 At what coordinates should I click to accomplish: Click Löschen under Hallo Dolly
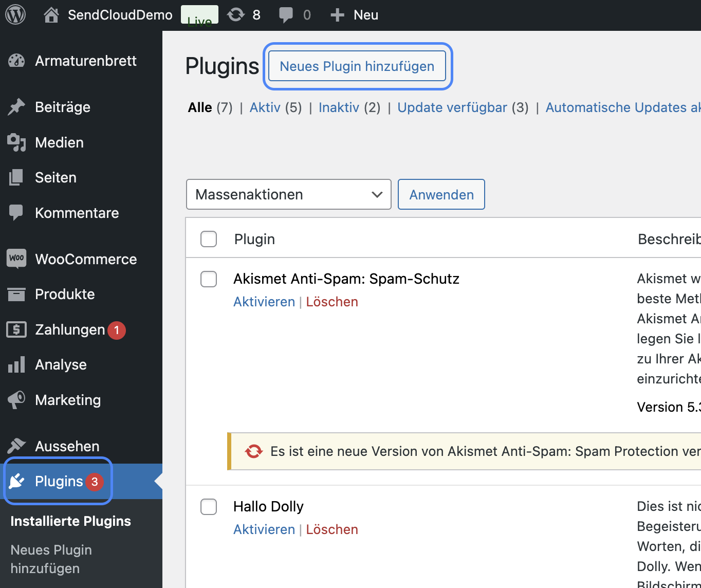point(332,529)
